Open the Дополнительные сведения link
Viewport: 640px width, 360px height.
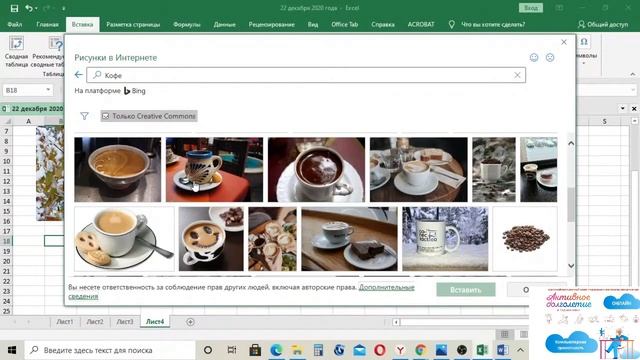coord(387,287)
